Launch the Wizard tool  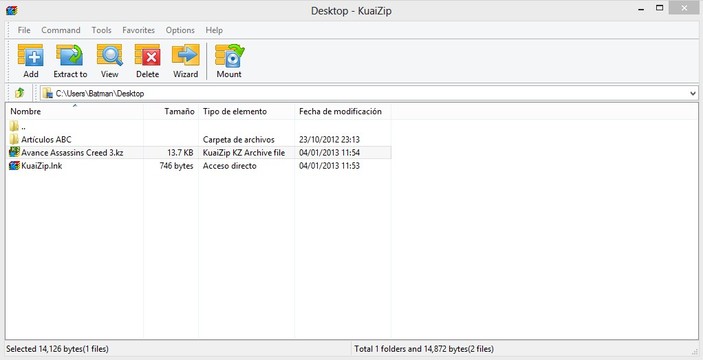point(186,61)
